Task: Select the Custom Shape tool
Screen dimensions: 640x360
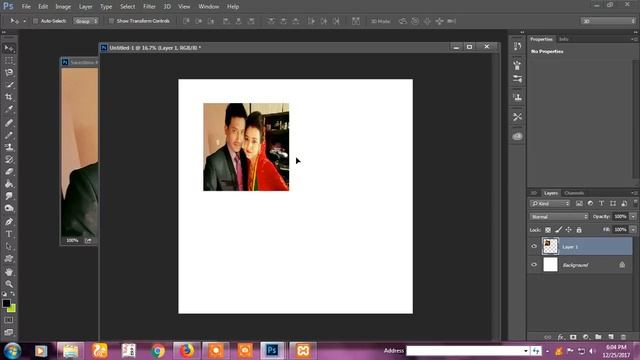Action: 9,259
